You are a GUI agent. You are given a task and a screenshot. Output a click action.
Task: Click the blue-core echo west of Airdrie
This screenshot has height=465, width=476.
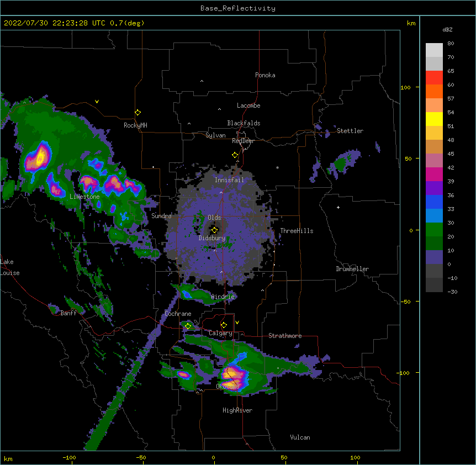(x=187, y=294)
